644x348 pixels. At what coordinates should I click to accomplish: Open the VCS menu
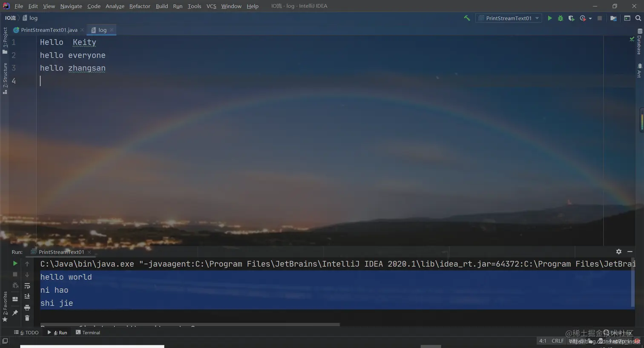point(211,6)
